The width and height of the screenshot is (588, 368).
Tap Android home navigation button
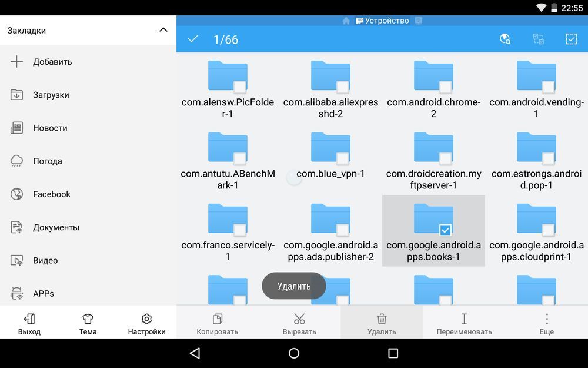click(x=294, y=353)
